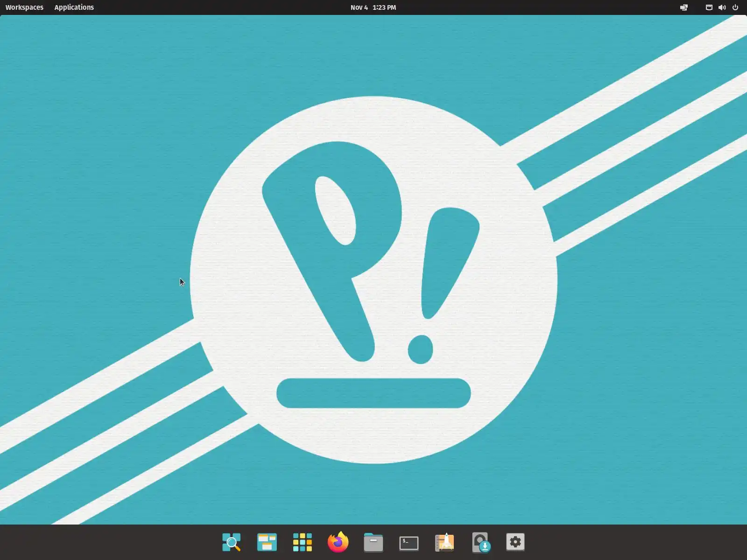The image size is (747, 560).
Task: Open the power menu icon
Action: 735,7
